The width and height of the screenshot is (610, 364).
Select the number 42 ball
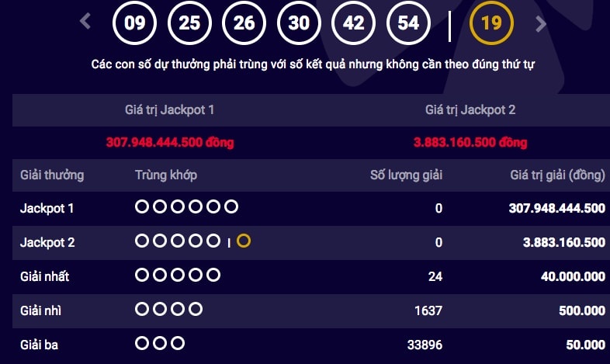[x=354, y=23]
